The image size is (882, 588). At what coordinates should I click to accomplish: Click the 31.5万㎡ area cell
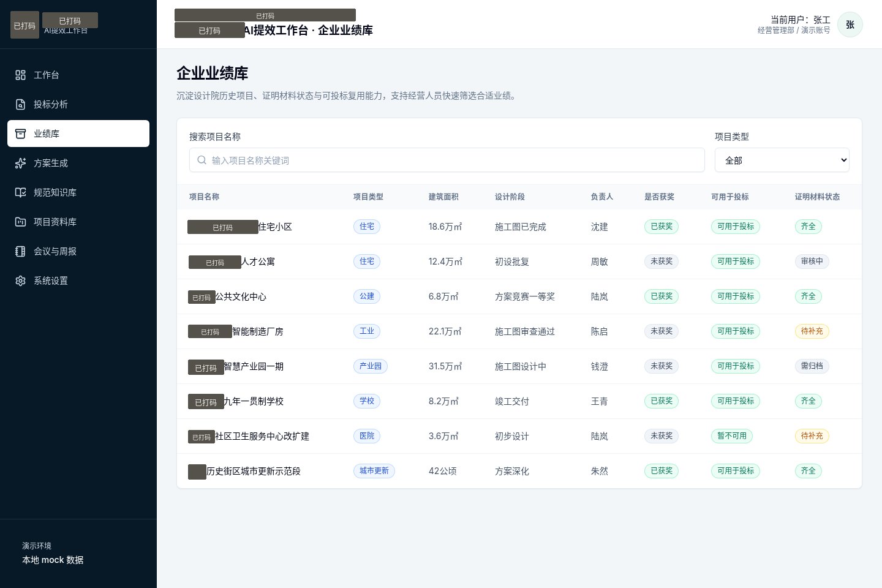click(x=445, y=366)
